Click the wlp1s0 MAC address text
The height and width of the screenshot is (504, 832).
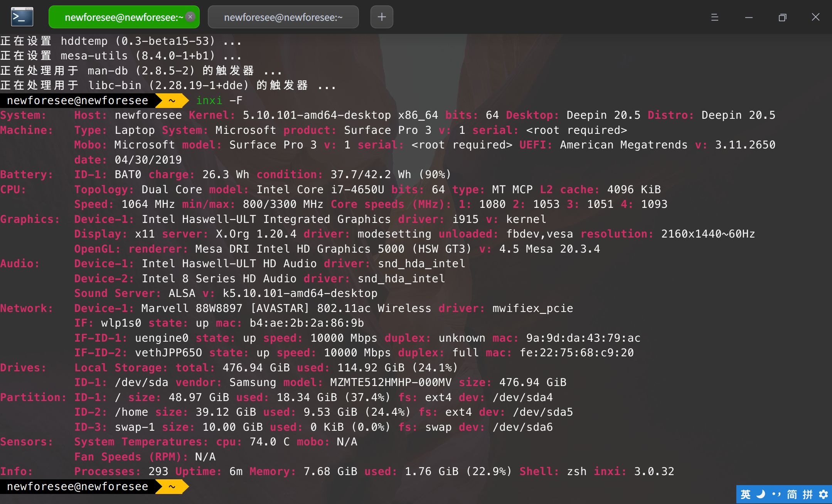click(307, 323)
